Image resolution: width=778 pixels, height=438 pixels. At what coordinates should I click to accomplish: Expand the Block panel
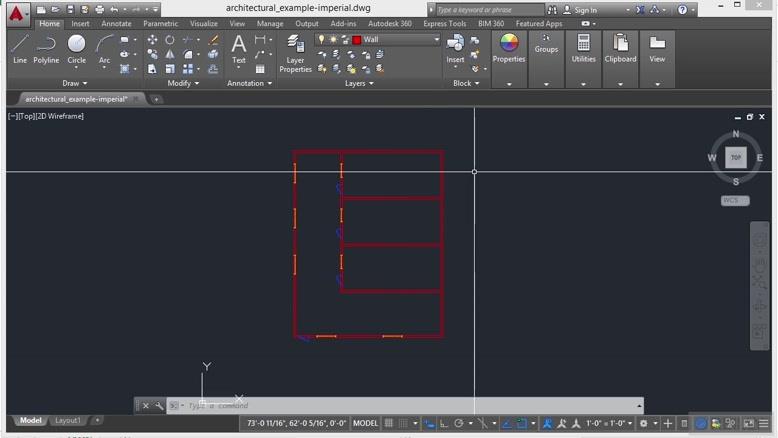466,83
